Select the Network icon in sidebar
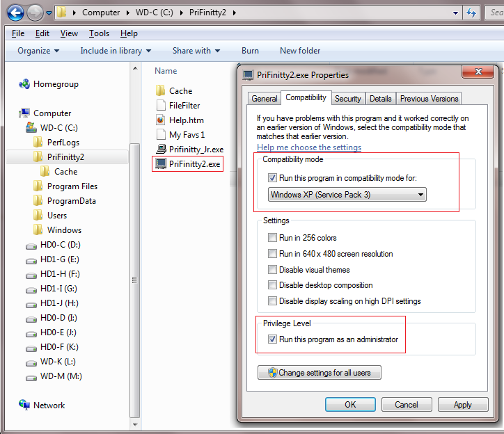The image size is (504, 434). point(24,405)
